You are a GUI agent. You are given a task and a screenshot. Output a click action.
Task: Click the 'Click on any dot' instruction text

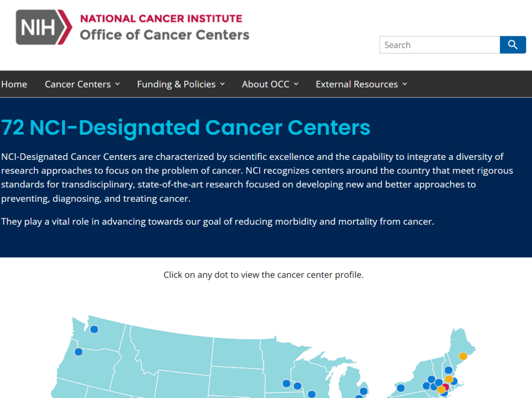pyautogui.click(x=263, y=275)
